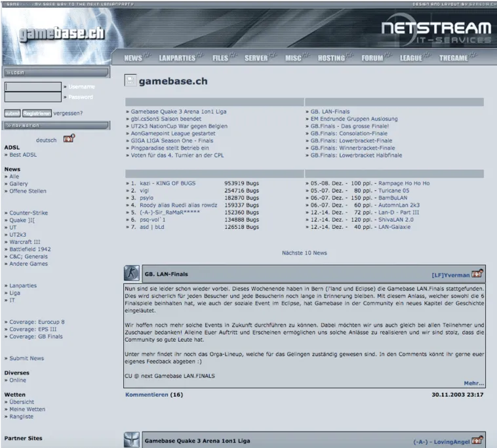Open the MISC menu
The image size is (497, 448).
pyautogui.click(x=293, y=58)
